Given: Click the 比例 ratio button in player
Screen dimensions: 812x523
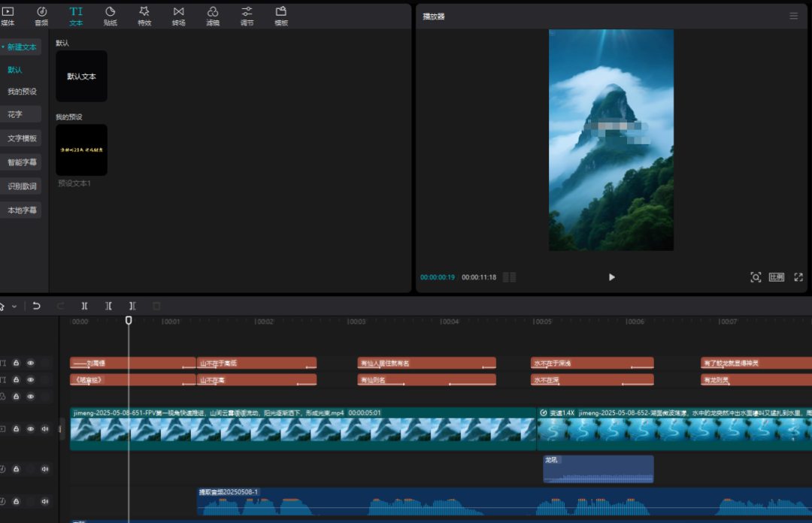Looking at the screenshot, I should (x=777, y=277).
